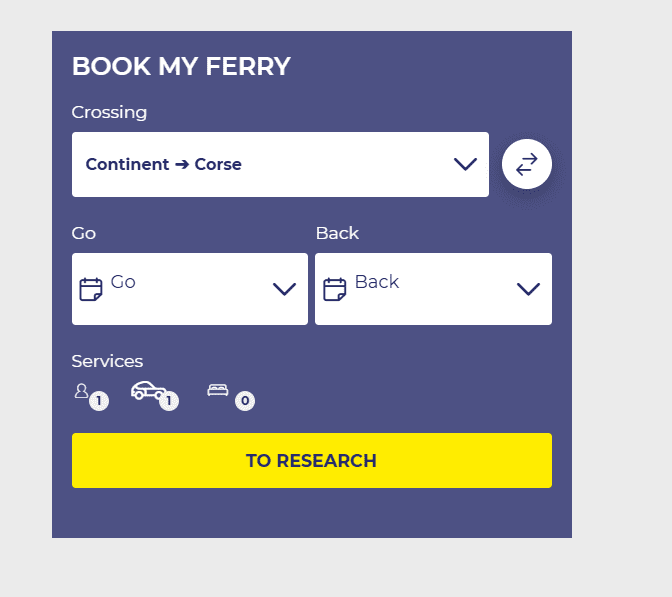Open the Back date chevron
The height and width of the screenshot is (597, 672).
pos(528,289)
